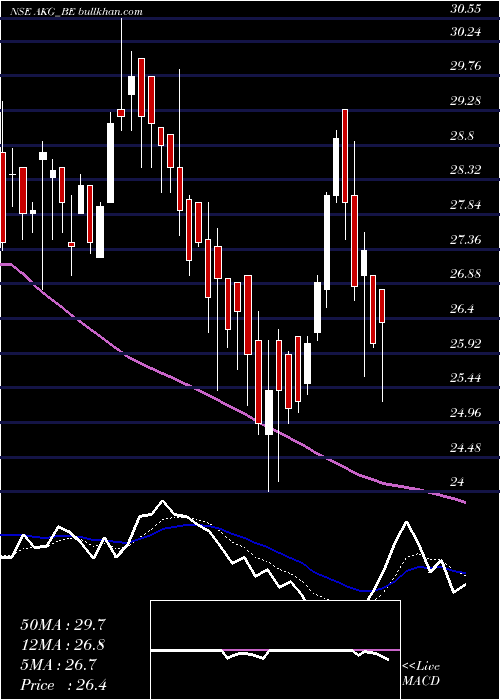The width and height of the screenshot is (500, 700).
Task: Select the 24.48 price axis label
Action: tap(466, 448)
